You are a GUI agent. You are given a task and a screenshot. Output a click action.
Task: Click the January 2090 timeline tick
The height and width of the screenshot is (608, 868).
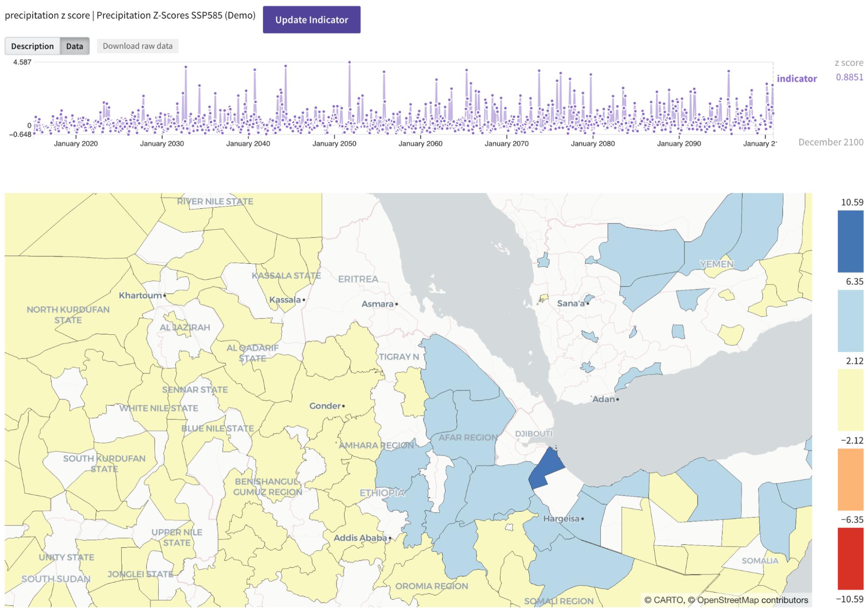point(679,143)
